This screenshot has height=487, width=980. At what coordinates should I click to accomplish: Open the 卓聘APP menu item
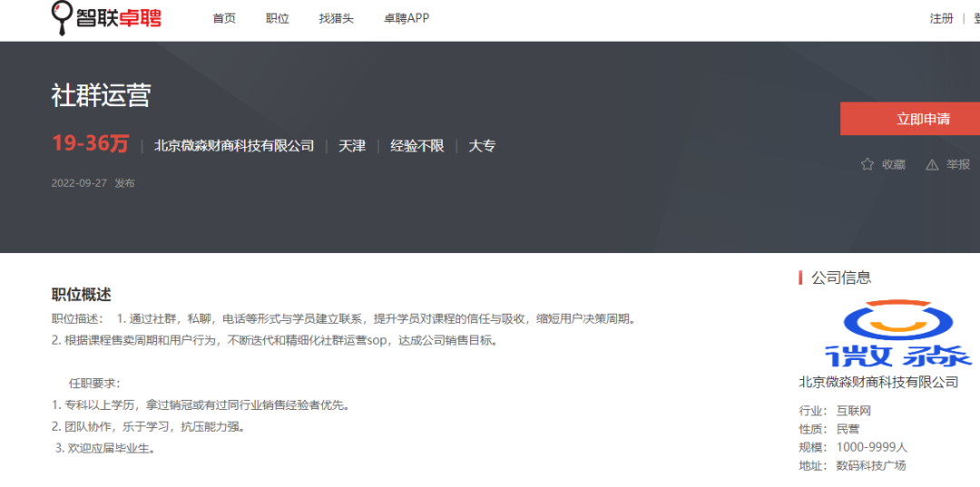(407, 19)
